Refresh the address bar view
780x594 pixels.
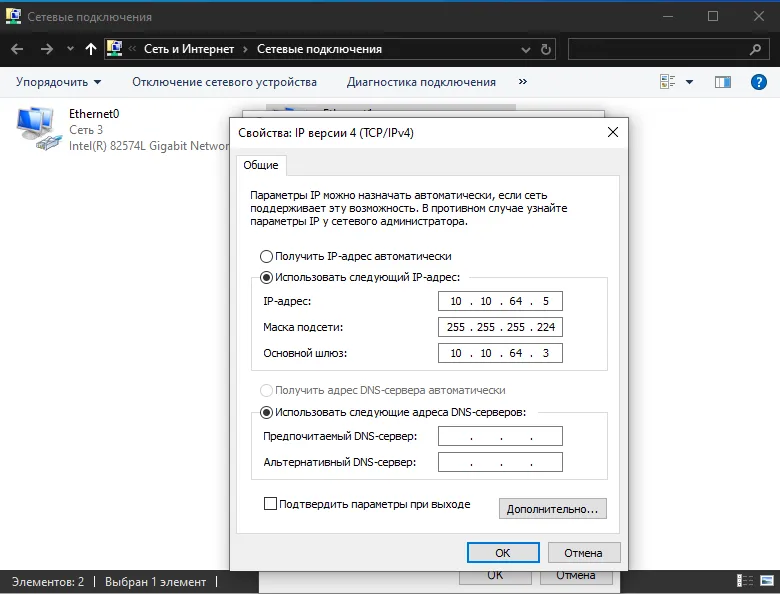click(546, 49)
